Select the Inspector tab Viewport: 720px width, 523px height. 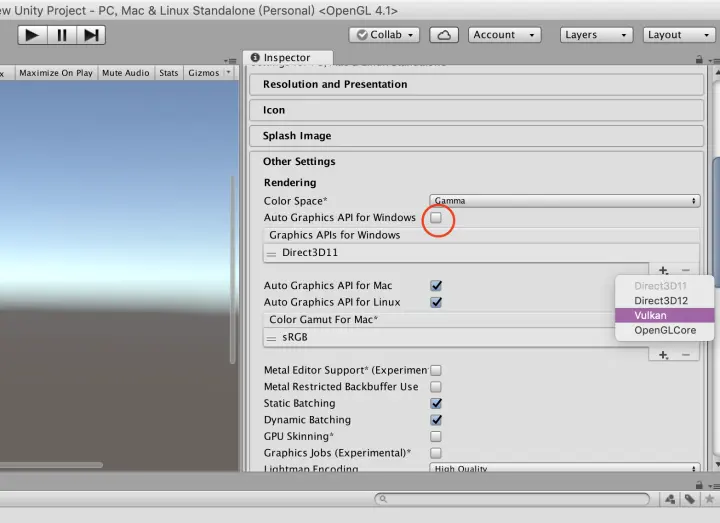pos(287,57)
